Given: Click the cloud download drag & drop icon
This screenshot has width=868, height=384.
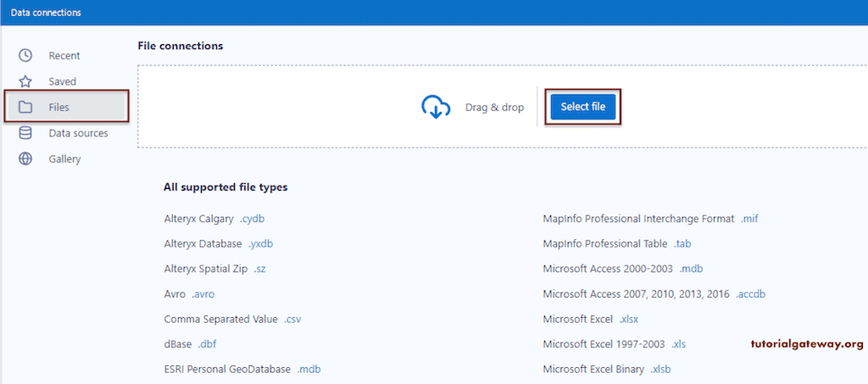Looking at the screenshot, I should (x=436, y=108).
